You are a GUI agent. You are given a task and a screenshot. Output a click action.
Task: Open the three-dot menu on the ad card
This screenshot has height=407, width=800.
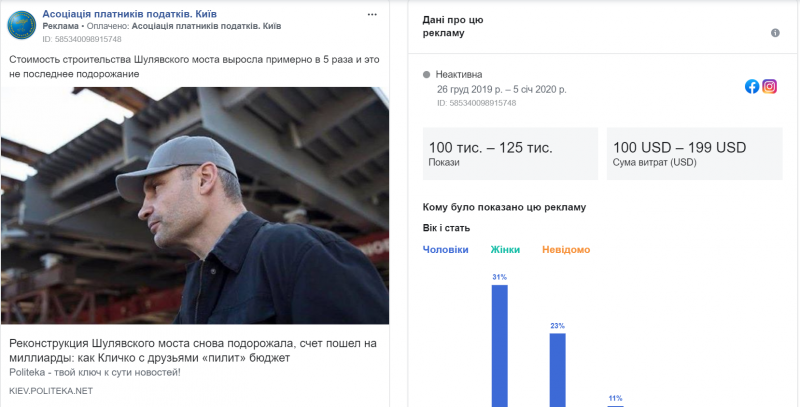(x=373, y=15)
